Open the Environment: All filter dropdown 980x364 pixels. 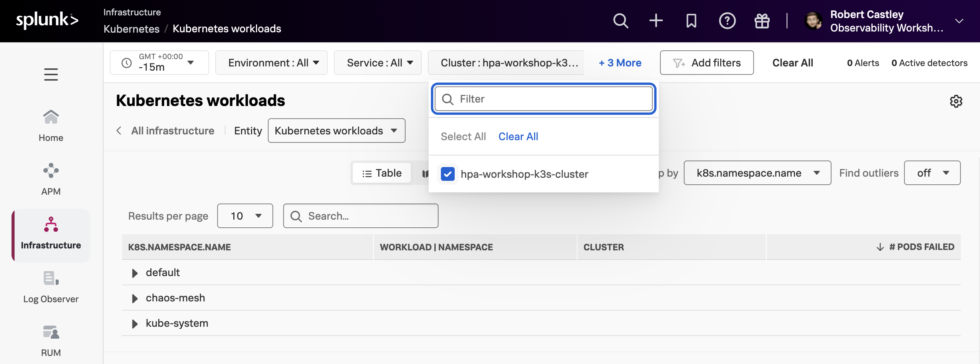[271, 63]
